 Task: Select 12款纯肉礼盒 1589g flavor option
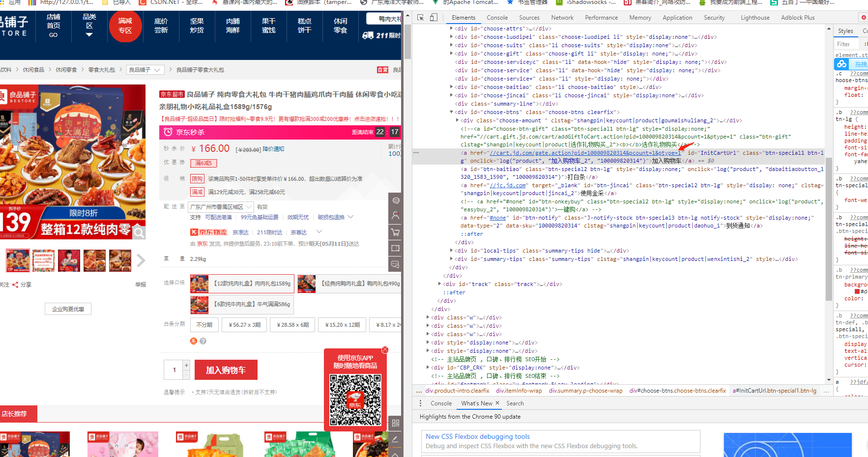pyautogui.click(x=242, y=284)
